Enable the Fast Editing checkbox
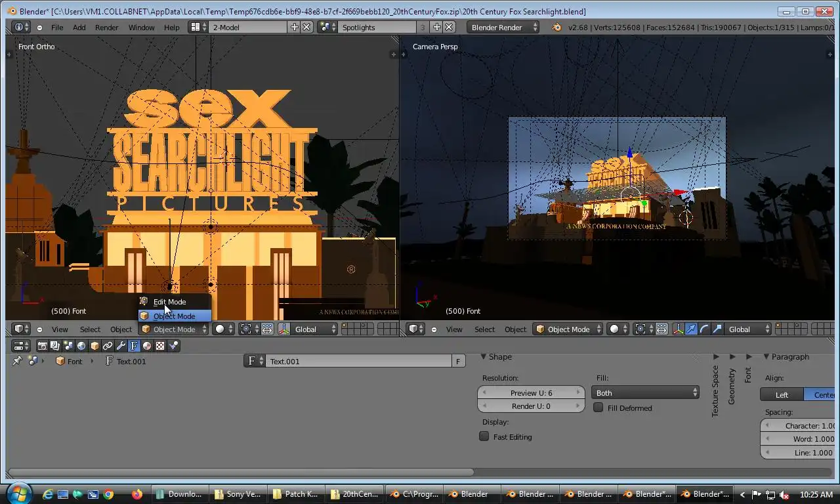The width and height of the screenshot is (840, 504). coord(484,436)
